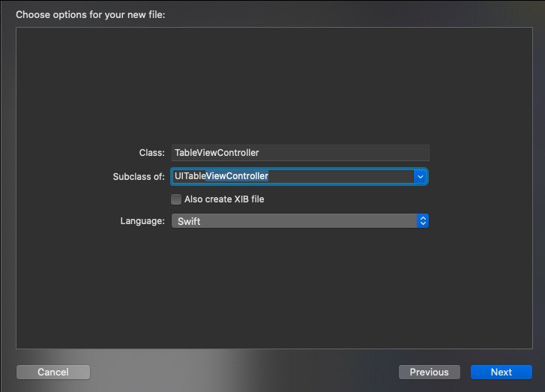Open the Subclass of dropdown arrow
The width and height of the screenshot is (545, 392).
(421, 177)
